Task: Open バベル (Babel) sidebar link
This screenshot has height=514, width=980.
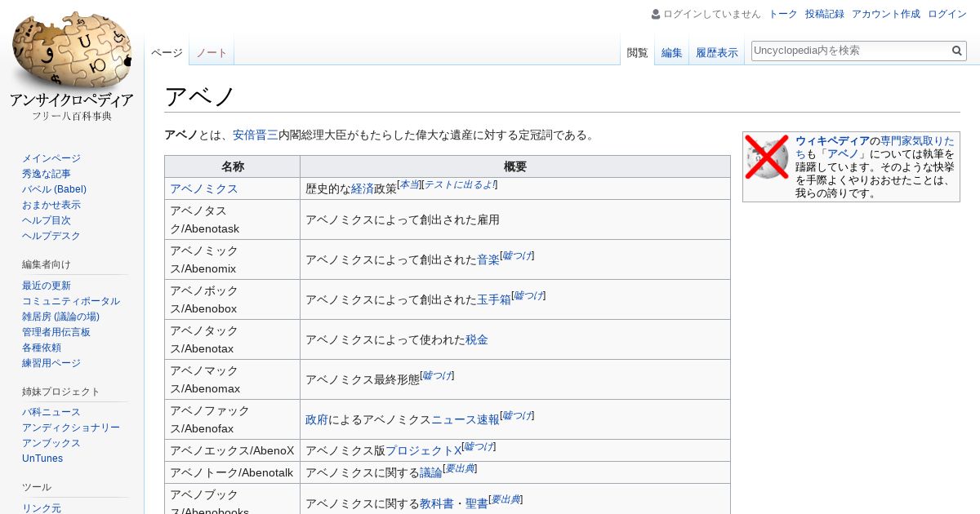Action: click(x=54, y=189)
